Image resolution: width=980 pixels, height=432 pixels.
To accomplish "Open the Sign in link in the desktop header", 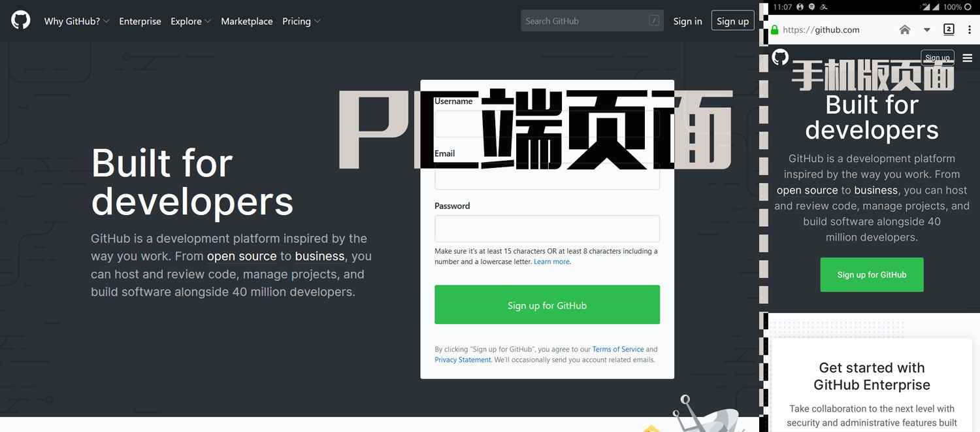I will point(688,21).
